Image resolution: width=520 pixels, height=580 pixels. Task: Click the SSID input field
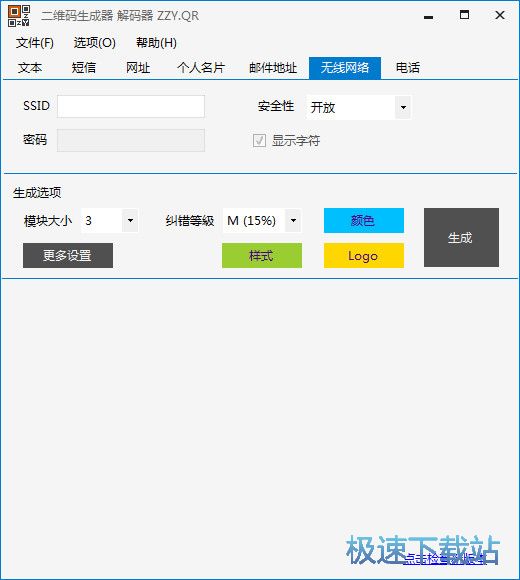click(x=131, y=107)
